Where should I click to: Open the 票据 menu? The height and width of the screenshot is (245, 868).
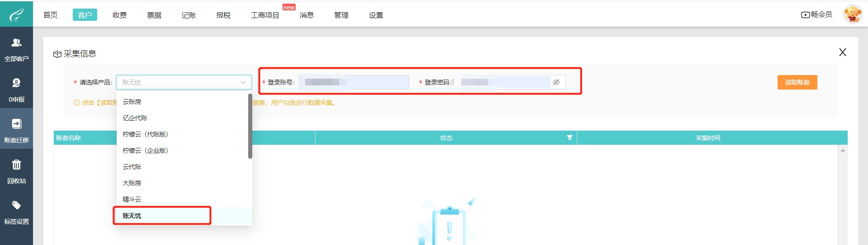[x=154, y=15]
